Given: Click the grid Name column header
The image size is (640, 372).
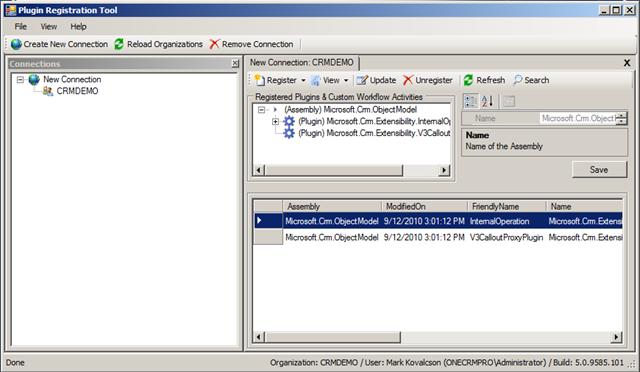Looking at the screenshot, I should click(x=584, y=207).
